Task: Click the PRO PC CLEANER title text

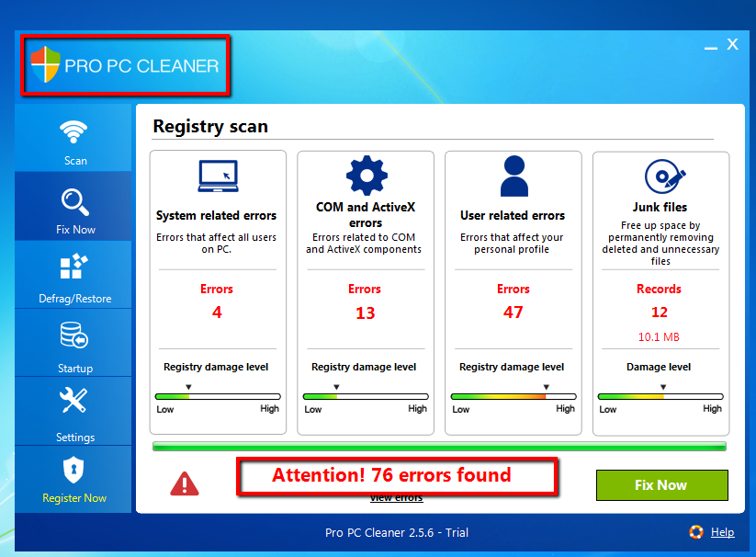Action: pos(141,66)
